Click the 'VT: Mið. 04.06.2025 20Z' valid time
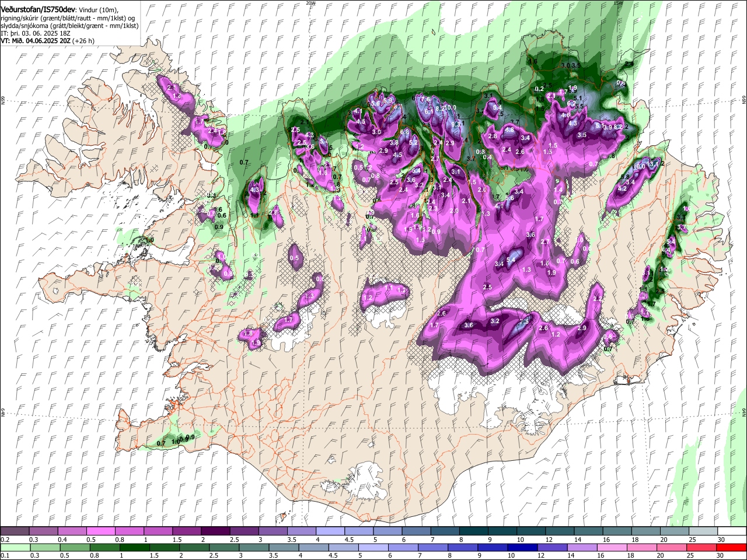747x560 pixels. (36, 41)
